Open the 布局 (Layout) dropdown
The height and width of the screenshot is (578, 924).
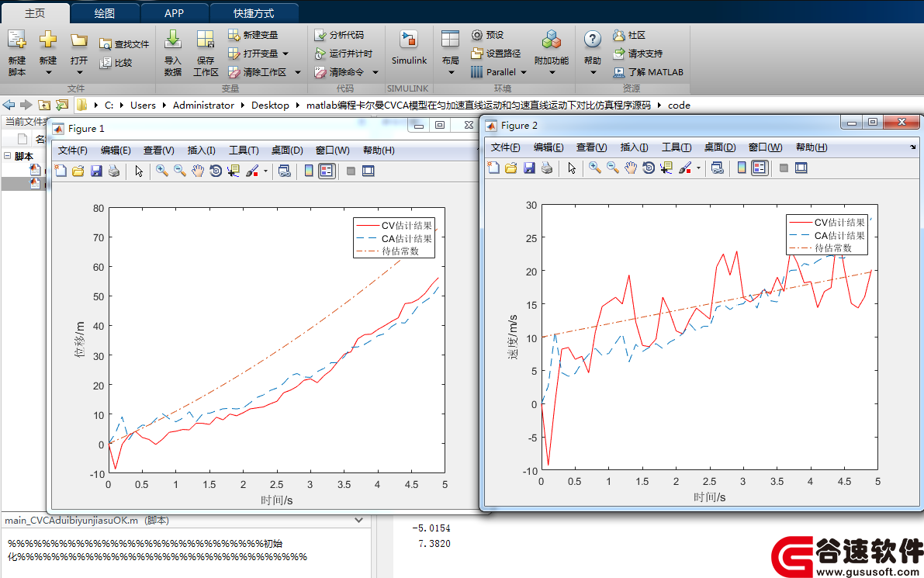[451, 73]
